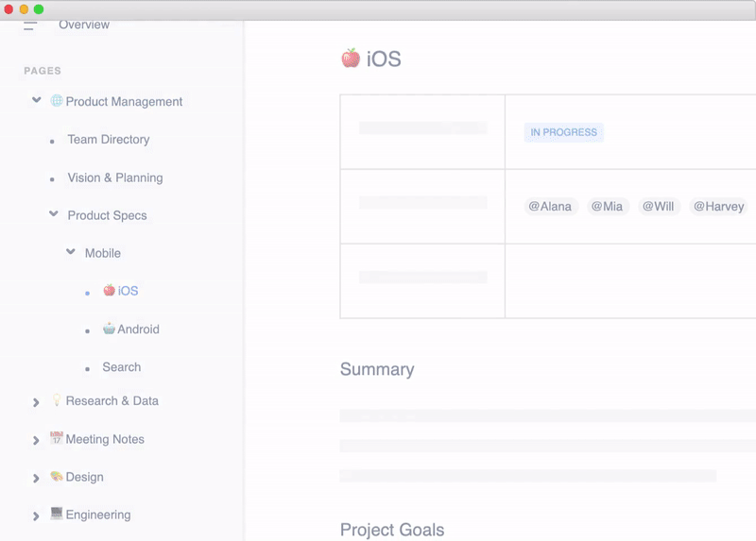Click the @Will mention tag
The image size is (756, 541).
[x=658, y=206]
